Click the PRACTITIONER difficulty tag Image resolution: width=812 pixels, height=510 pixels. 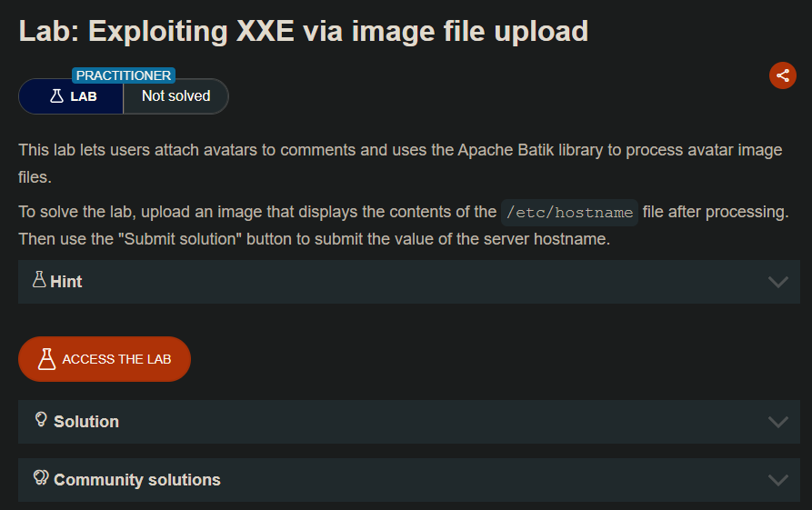tap(124, 75)
